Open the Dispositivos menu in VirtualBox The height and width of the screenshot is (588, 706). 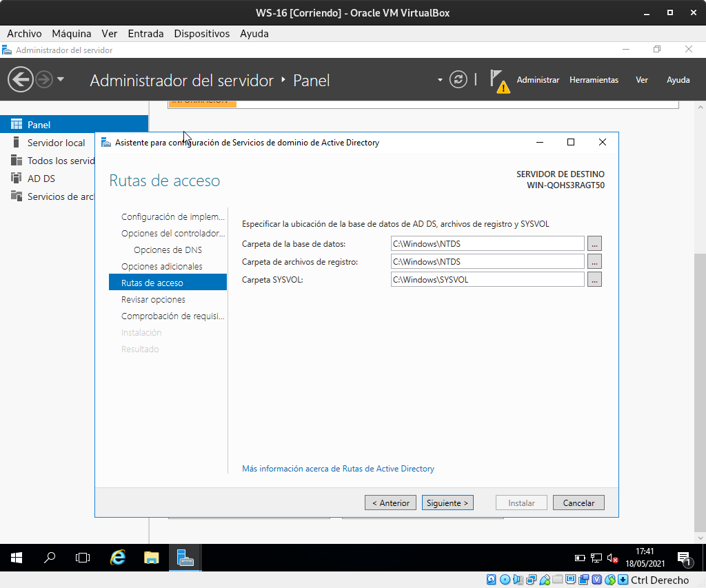[x=201, y=33]
